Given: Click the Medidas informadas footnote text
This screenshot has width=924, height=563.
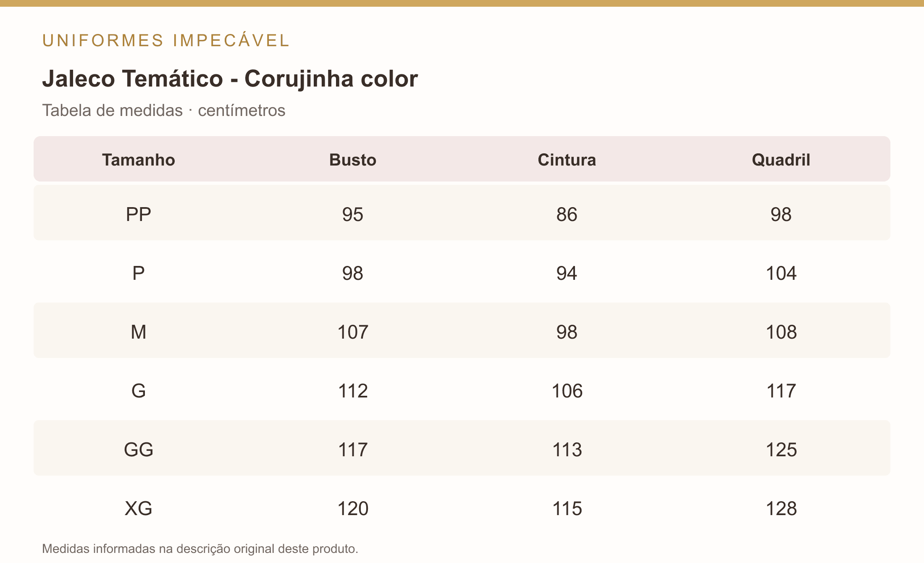Looking at the screenshot, I should [200, 549].
